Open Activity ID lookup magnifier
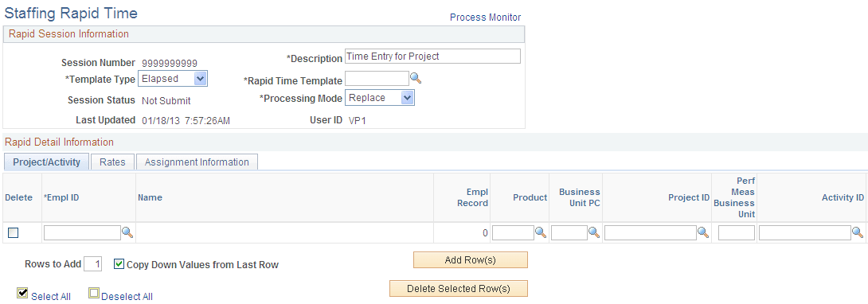Viewport: 868px width, 304px height. coord(858,232)
